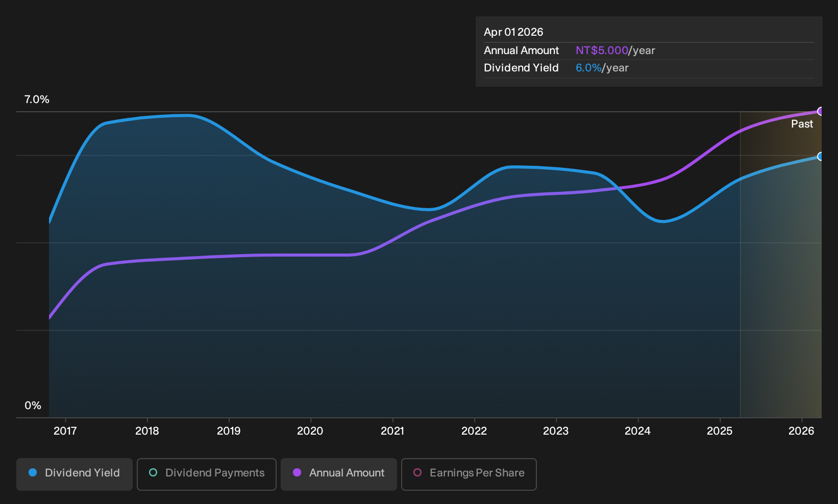Enable the Dividend Payments series
This screenshot has height=504, width=838.
click(x=207, y=474)
